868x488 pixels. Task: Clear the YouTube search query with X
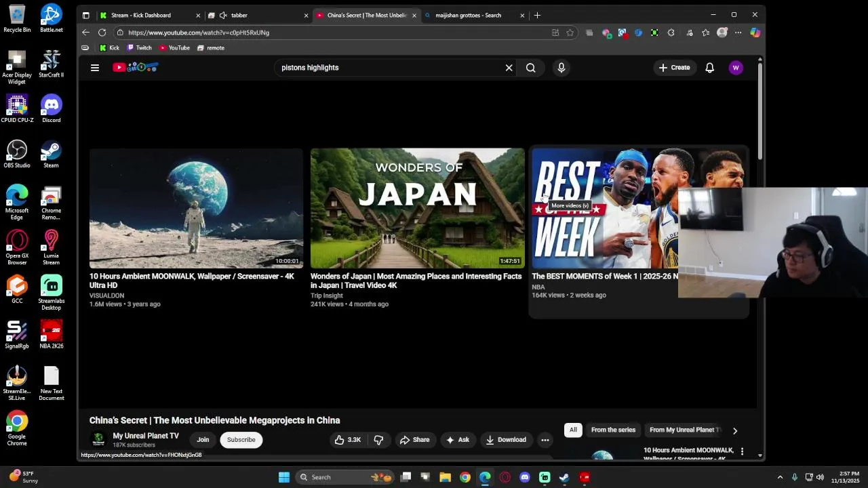pyautogui.click(x=509, y=68)
